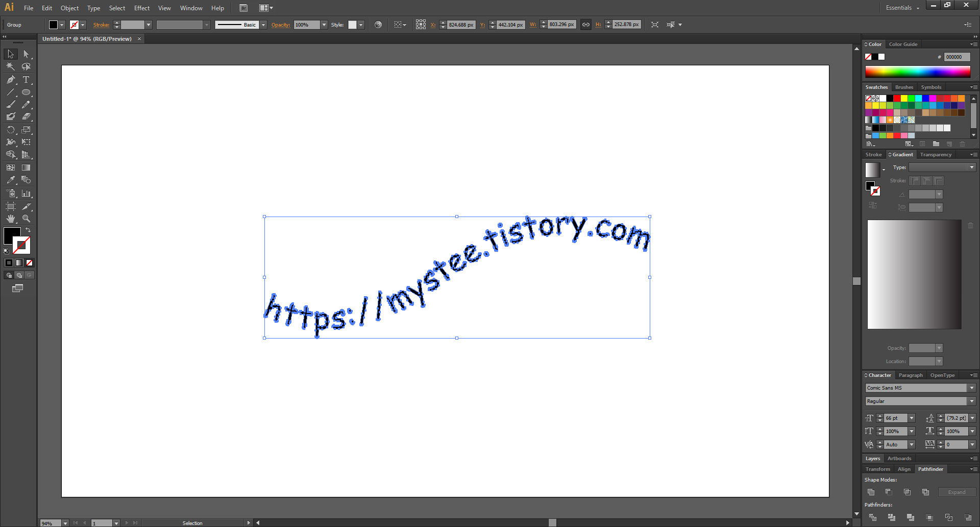Enable Draw Normal mode
The height and width of the screenshot is (527, 980).
click(x=9, y=275)
